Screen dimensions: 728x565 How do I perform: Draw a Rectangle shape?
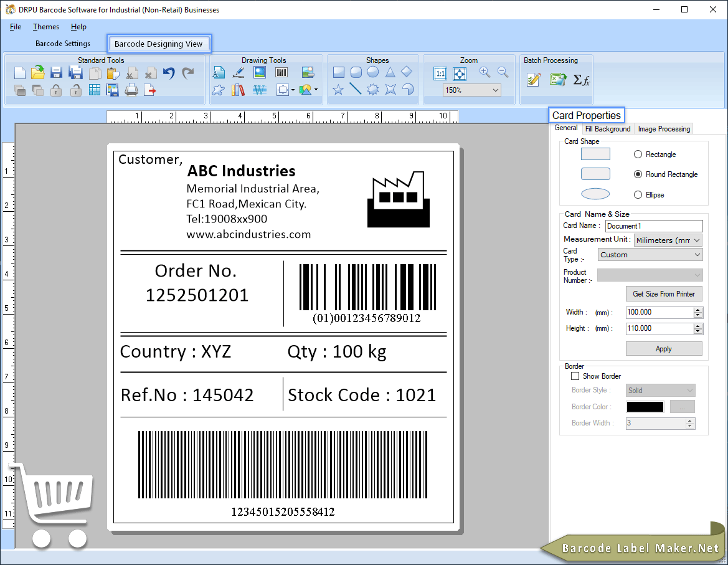339,72
